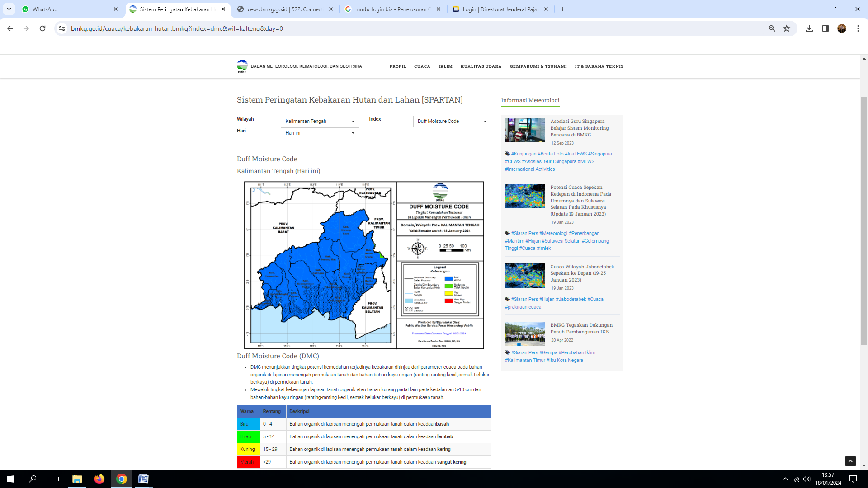Expand the Wilayah Kalimantan Tengah dropdown
The width and height of the screenshot is (868, 488).
[x=320, y=121]
